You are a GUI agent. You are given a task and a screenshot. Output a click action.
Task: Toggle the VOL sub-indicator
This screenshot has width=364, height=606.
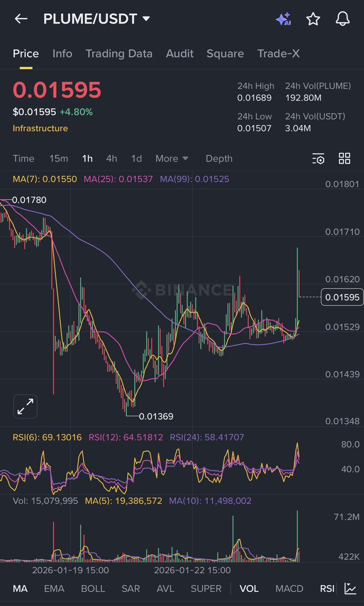[249, 589]
